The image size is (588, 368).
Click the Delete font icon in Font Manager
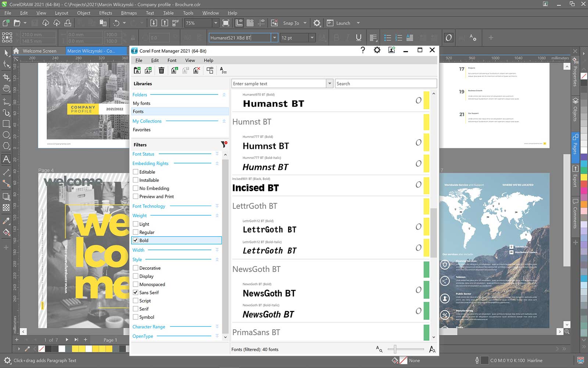point(161,70)
